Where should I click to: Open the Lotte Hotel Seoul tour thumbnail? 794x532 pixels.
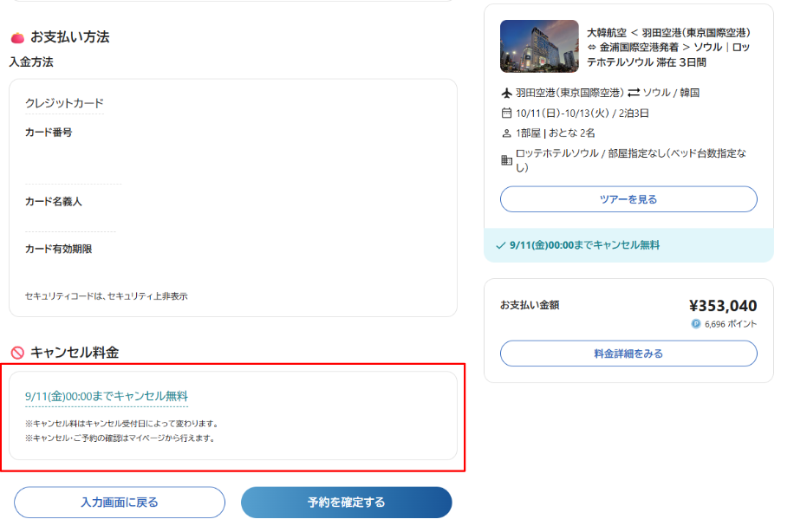tap(539, 47)
